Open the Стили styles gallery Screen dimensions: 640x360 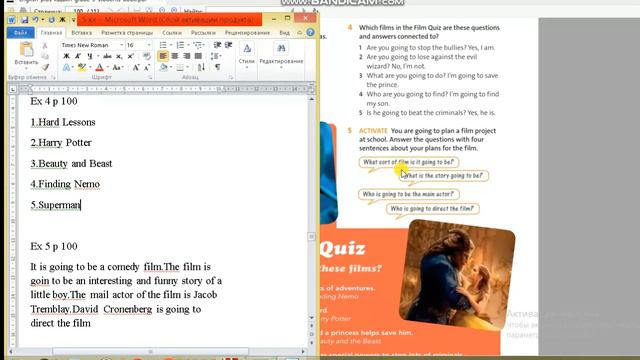[247, 55]
